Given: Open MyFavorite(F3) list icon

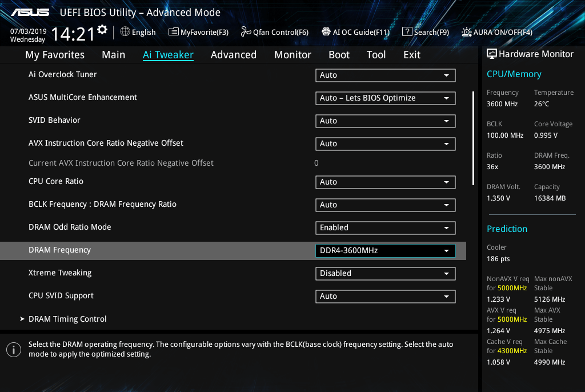Looking at the screenshot, I should (x=174, y=32).
